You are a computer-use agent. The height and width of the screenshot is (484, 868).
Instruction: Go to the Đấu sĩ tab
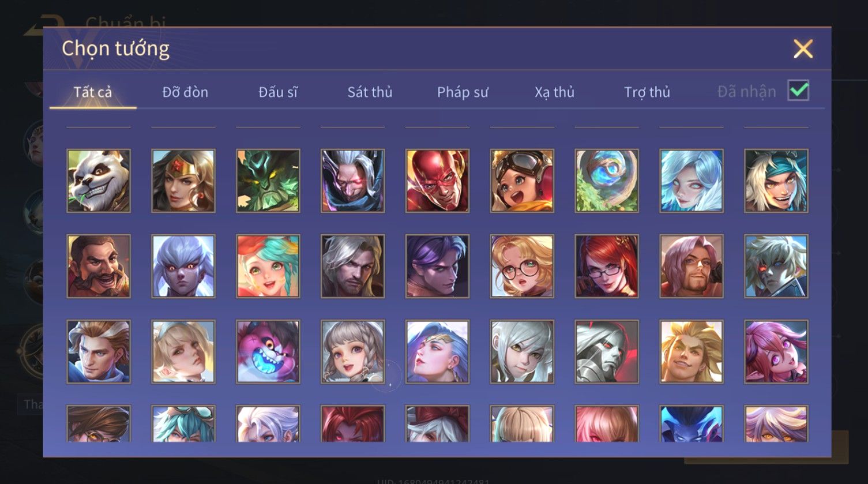278,92
